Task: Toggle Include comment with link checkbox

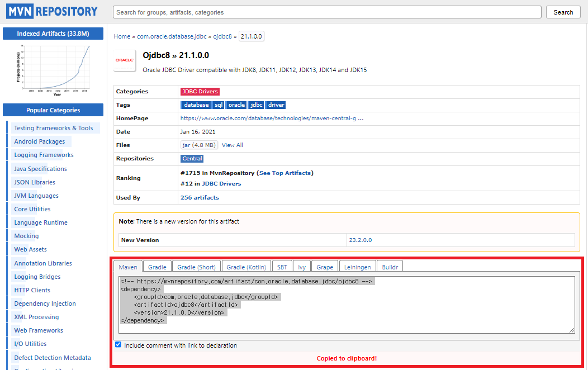Action: point(118,344)
